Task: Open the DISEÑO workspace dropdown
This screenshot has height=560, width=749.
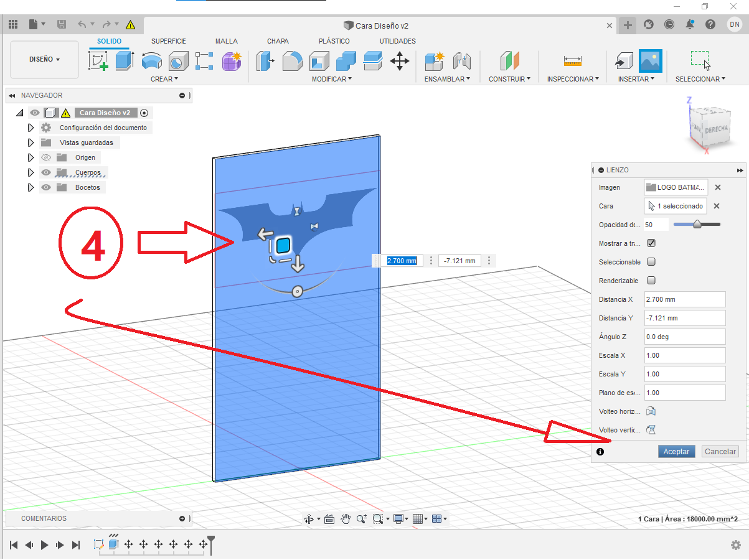Action: point(45,60)
